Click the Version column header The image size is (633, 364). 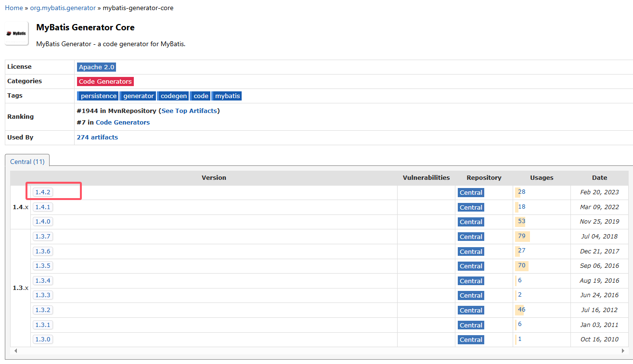tap(214, 177)
